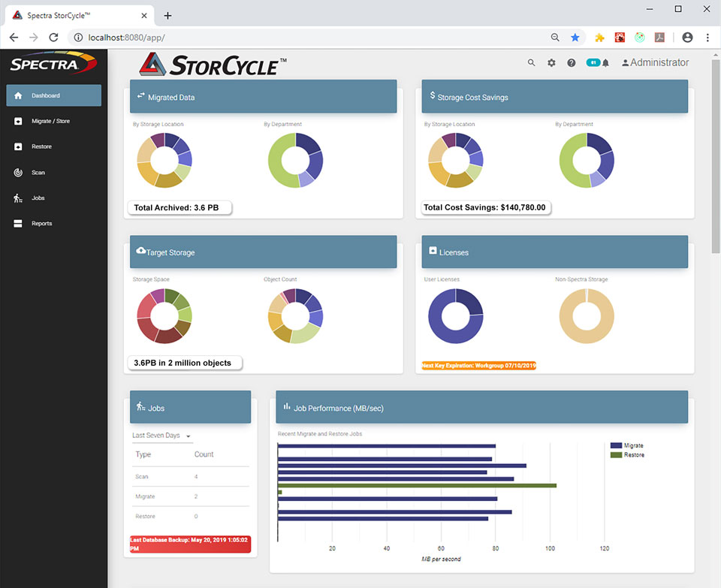
Task: Go back in the browser
Action: click(x=14, y=38)
